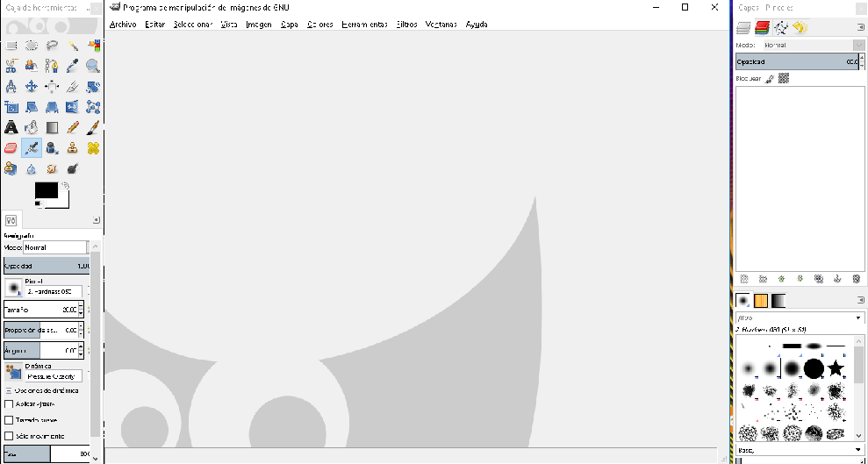The width and height of the screenshot is (868, 464).
Task: Select the Rotate tool
Action: (93, 86)
